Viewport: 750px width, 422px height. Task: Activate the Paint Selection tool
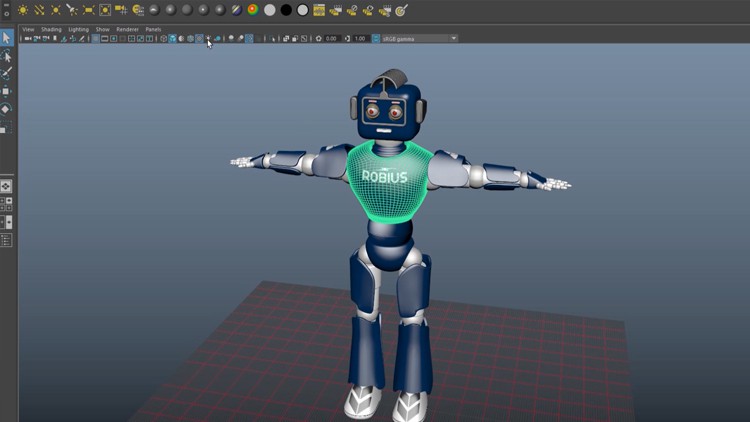[7, 73]
